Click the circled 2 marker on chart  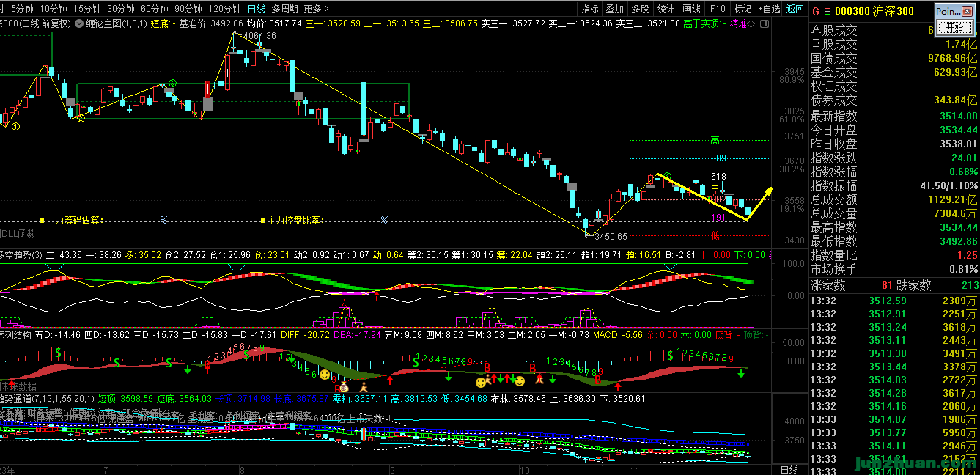(81, 117)
